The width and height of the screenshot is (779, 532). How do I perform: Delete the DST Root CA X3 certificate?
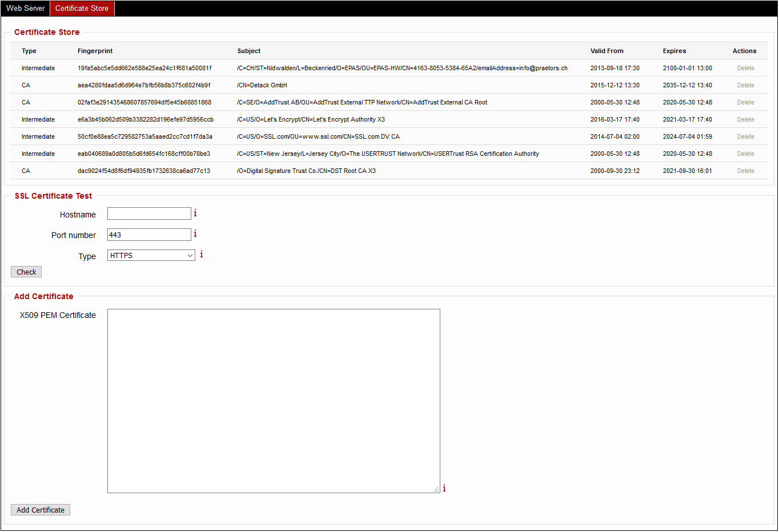point(745,171)
